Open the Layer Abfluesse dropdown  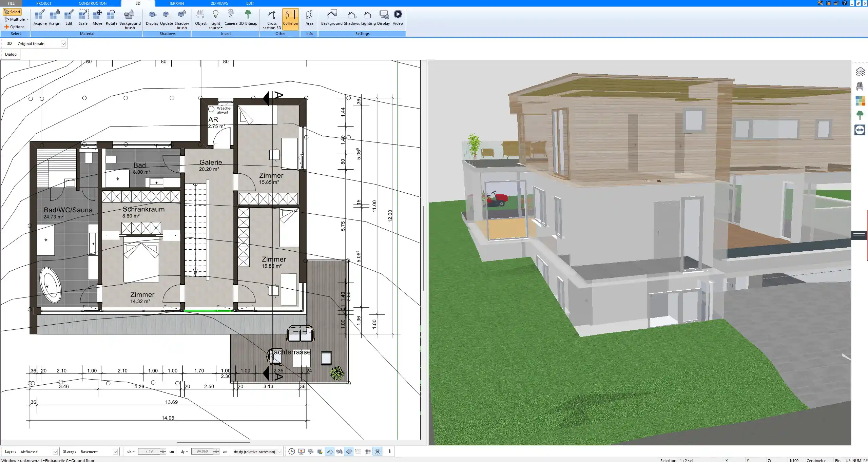pyautogui.click(x=55, y=452)
